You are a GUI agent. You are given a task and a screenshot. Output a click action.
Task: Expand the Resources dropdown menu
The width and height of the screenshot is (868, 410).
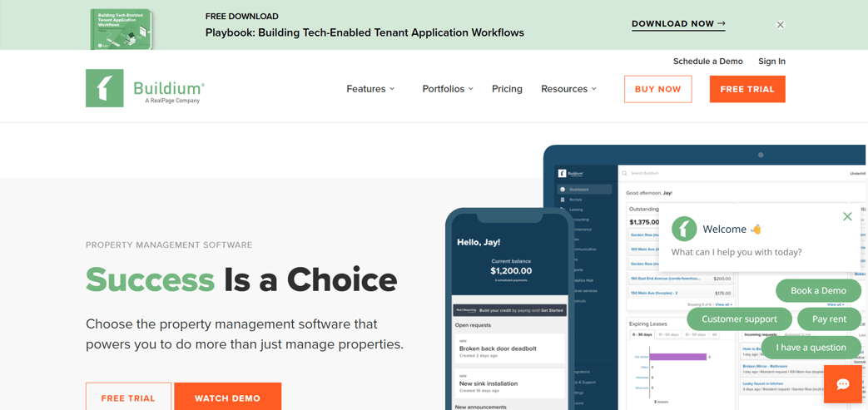[568, 89]
